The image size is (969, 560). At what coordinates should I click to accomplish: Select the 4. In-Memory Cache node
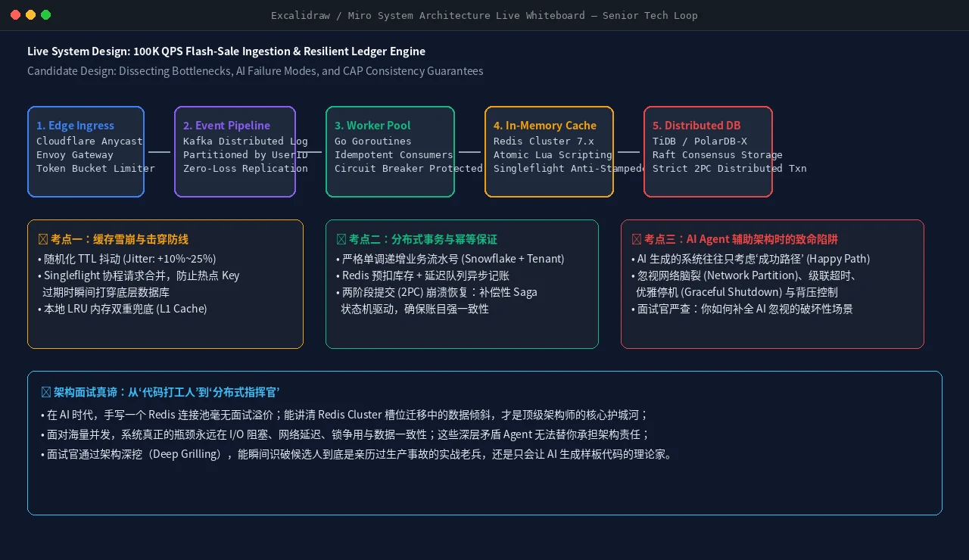549,151
